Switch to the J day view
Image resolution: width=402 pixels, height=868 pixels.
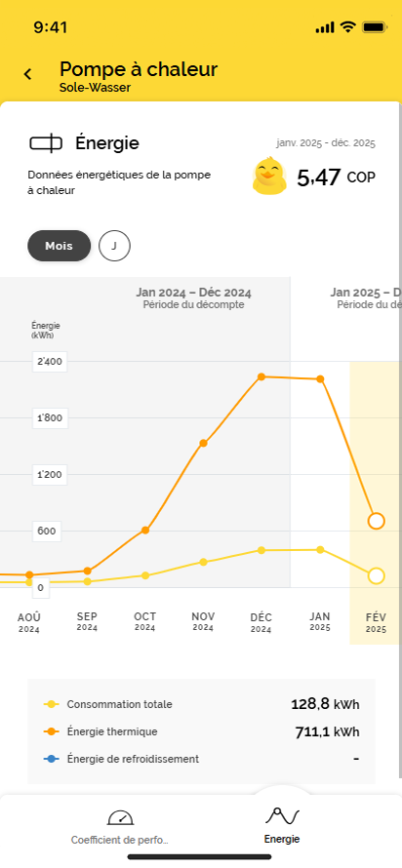click(114, 246)
